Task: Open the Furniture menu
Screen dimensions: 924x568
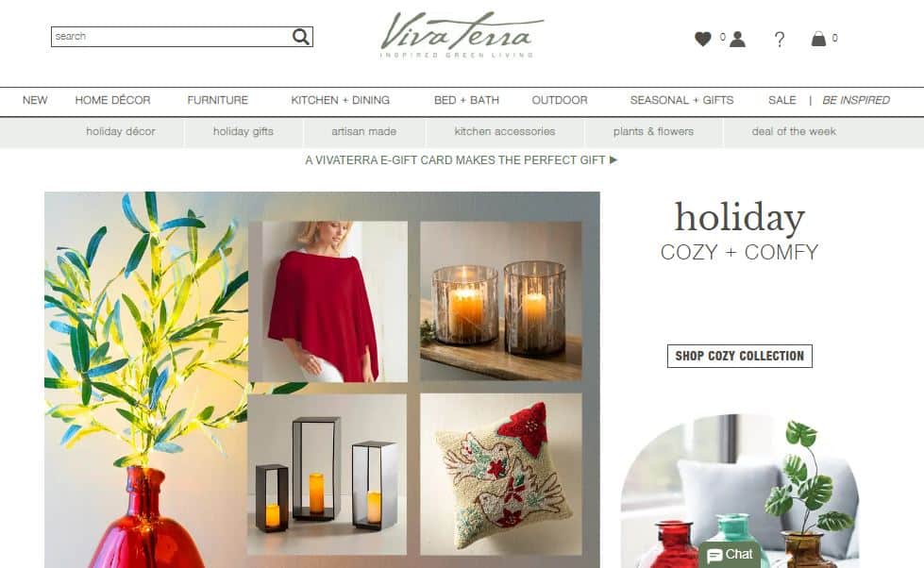Action: click(217, 100)
